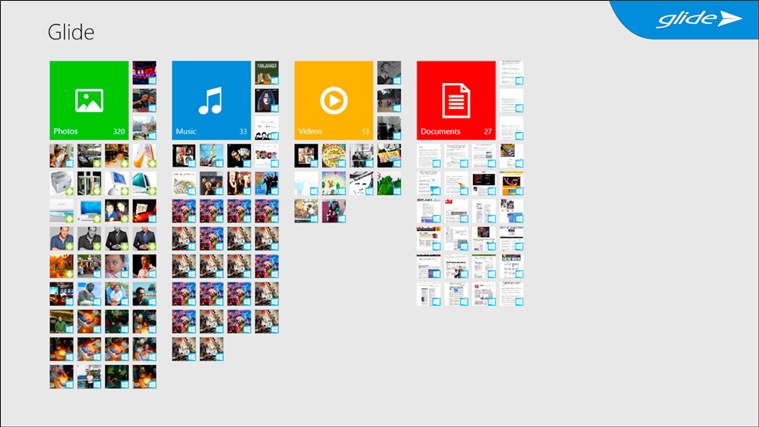Viewport: 759px width, 427px height.
Task: Click the Glide page title heading
Action: tap(71, 32)
